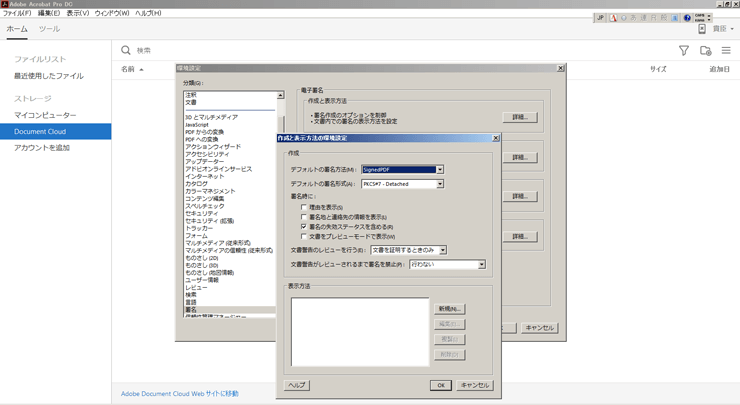Image resolution: width=740 pixels, height=405 pixels.
Task: Click Adobe Document Cloud Web サイトに移動 link
Action: tap(180, 394)
